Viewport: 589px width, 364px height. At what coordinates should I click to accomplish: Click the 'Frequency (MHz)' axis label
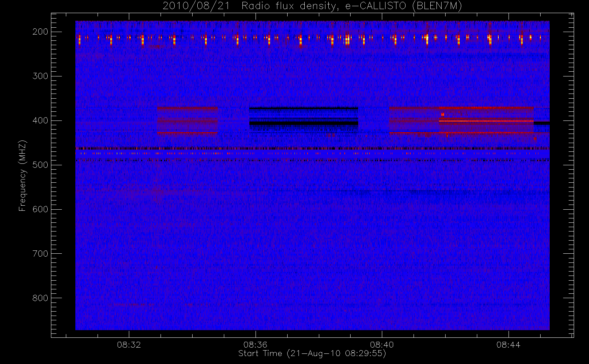[23, 175]
